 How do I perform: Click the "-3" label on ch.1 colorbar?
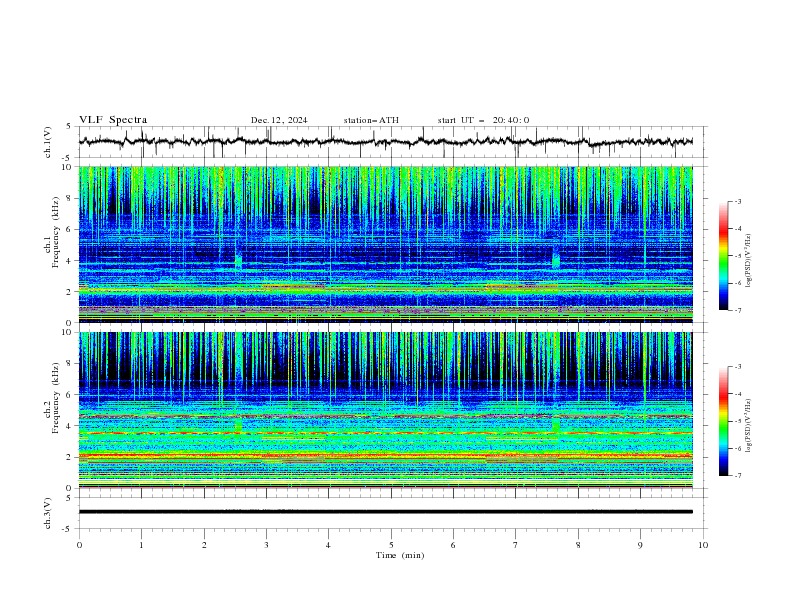(x=737, y=201)
